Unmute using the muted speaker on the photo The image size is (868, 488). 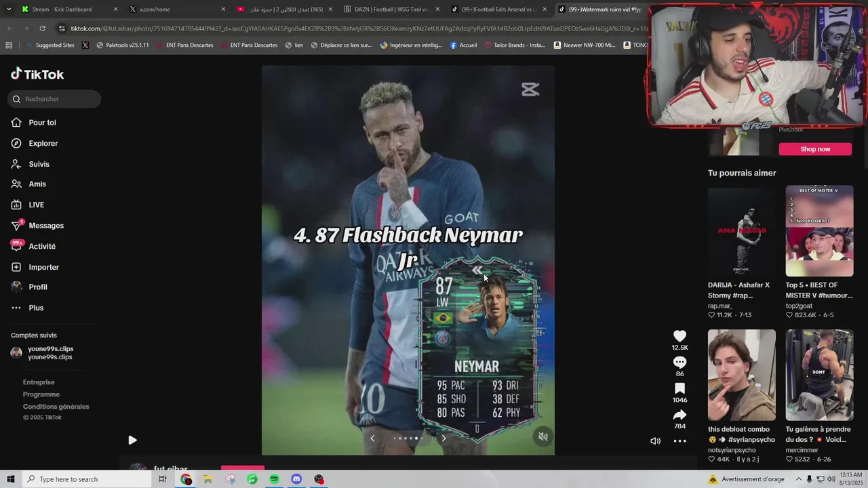(542, 437)
